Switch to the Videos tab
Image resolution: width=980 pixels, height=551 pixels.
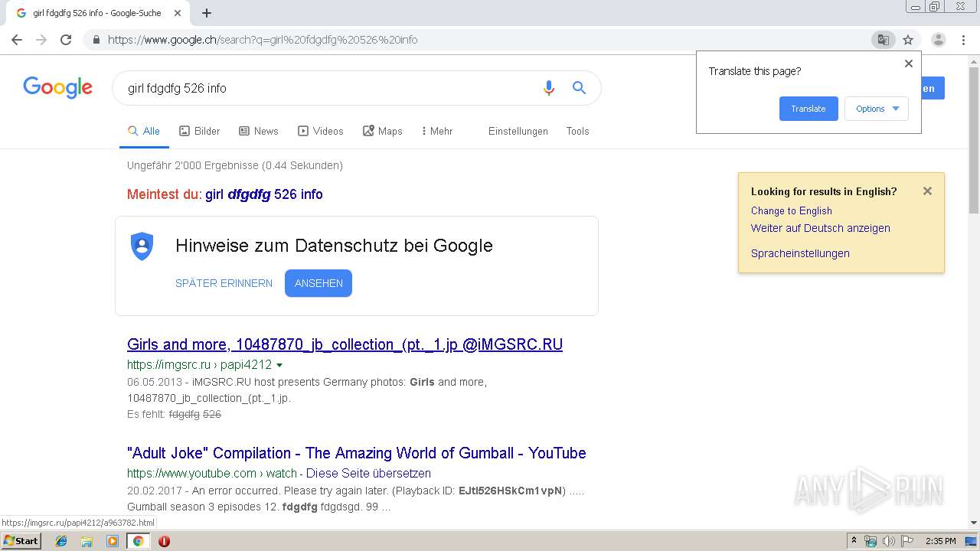point(321,131)
